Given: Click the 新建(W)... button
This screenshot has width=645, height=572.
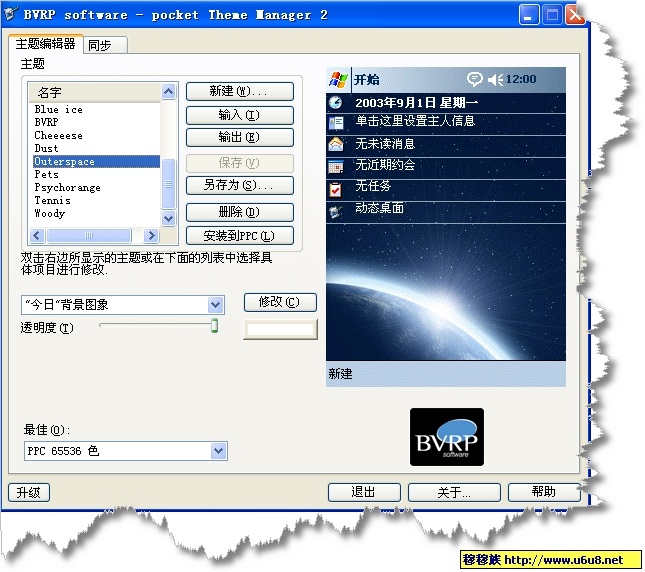Looking at the screenshot, I should coord(239,91).
